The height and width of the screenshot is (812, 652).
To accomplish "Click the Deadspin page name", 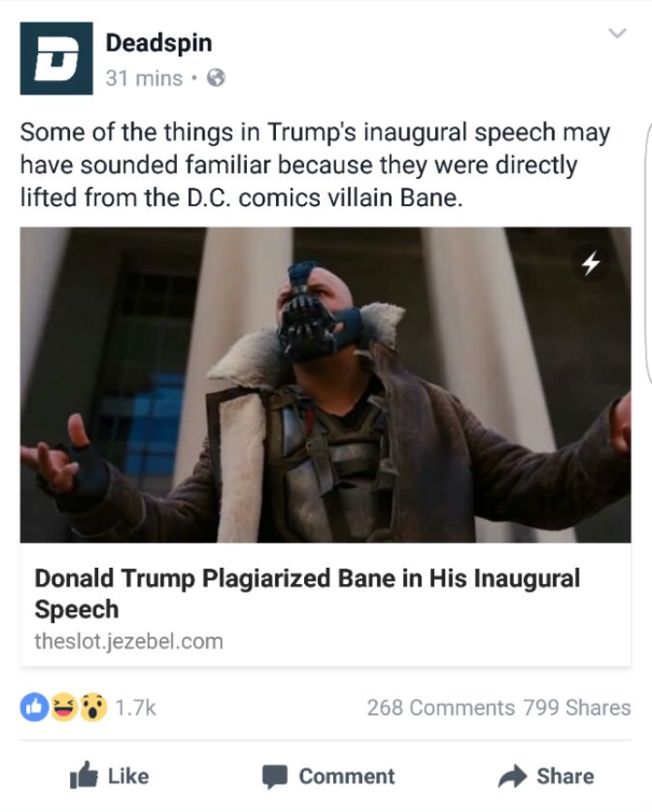I will 159,44.
